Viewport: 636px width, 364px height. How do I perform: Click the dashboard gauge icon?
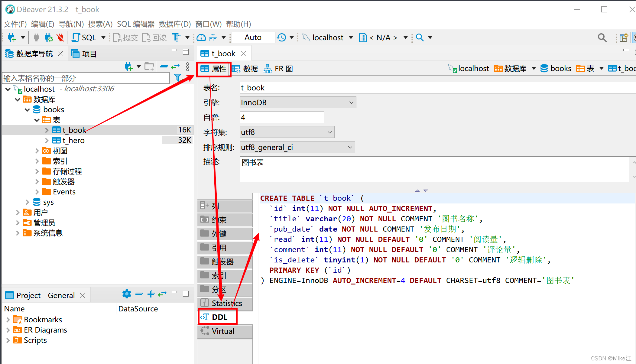coord(201,37)
